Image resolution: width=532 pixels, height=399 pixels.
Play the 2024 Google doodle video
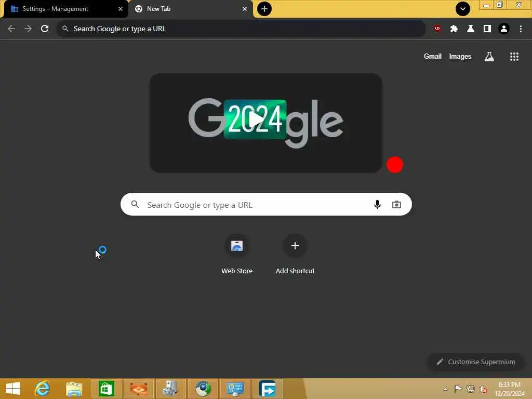(256, 119)
